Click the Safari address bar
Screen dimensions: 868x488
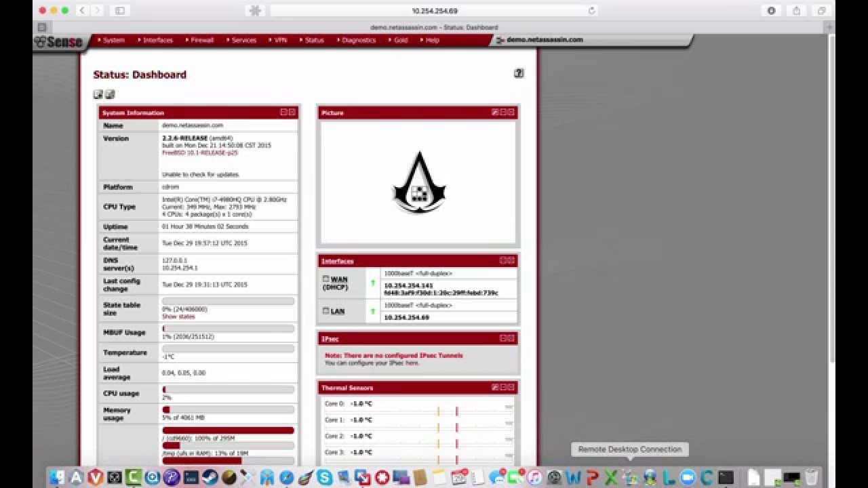tap(434, 11)
